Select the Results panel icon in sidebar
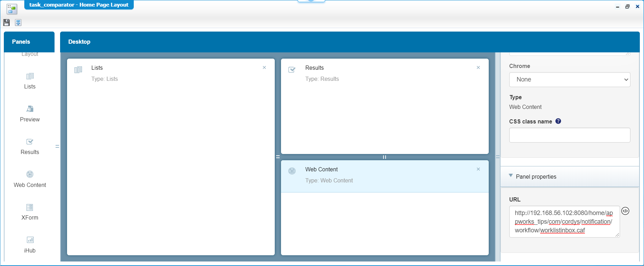 click(x=30, y=141)
